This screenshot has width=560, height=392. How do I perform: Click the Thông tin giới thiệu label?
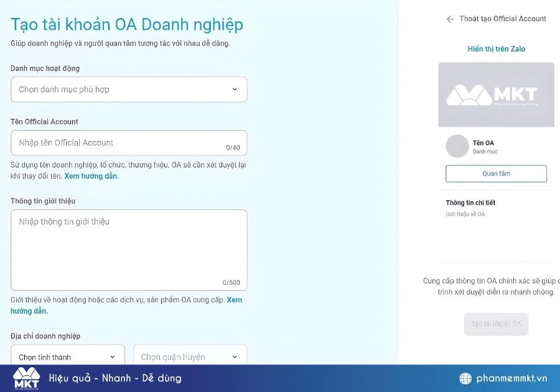click(x=43, y=201)
